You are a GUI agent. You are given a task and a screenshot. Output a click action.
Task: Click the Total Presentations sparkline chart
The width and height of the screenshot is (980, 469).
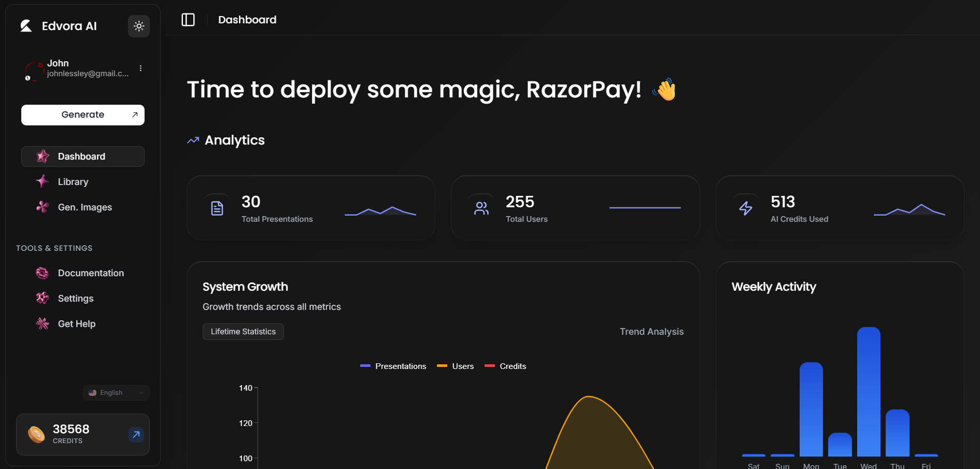[x=380, y=210]
